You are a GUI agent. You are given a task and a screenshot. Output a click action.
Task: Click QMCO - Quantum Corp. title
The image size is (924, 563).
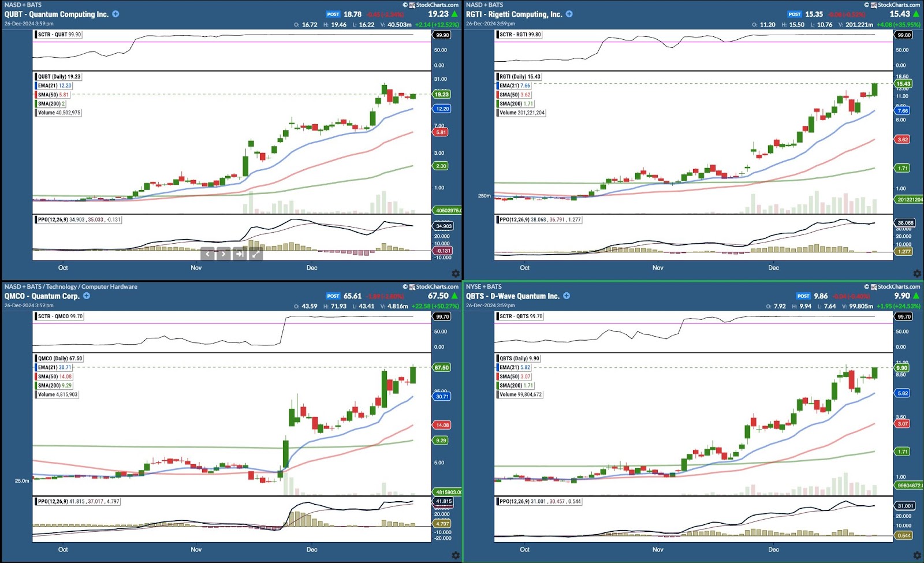pyautogui.click(x=42, y=296)
